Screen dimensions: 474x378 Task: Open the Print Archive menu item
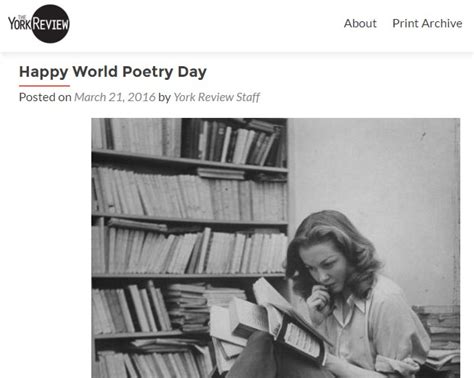click(427, 24)
